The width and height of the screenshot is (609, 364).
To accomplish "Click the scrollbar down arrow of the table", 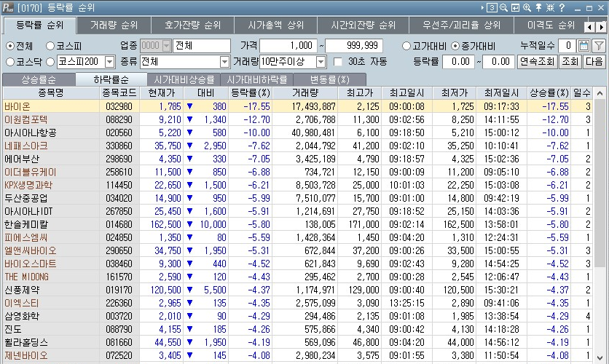I will [x=600, y=357].
